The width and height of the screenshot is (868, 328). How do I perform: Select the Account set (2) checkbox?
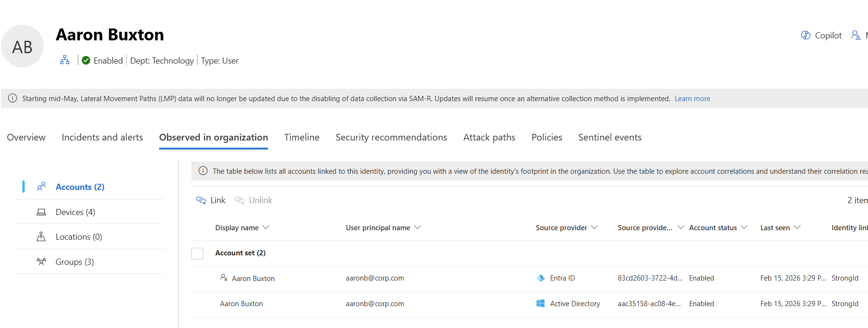coord(198,253)
